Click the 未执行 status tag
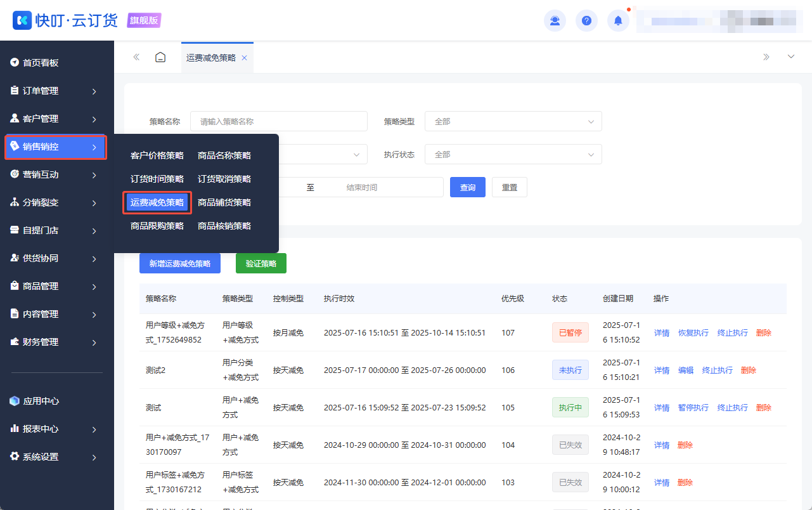The width and height of the screenshot is (812, 510). coord(570,370)
